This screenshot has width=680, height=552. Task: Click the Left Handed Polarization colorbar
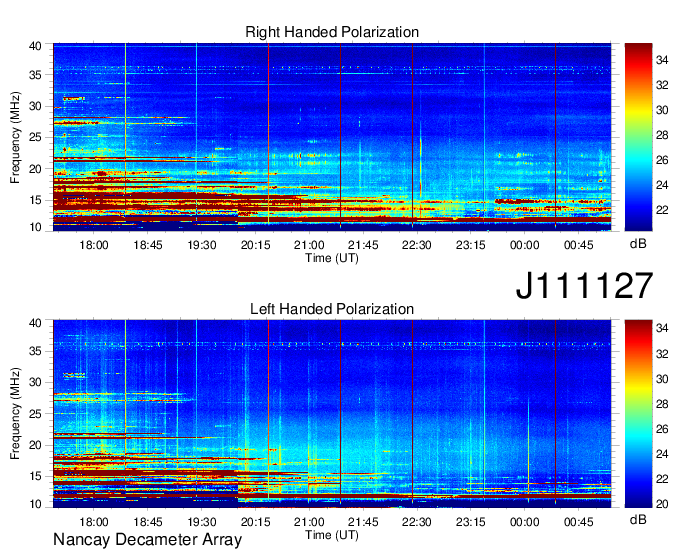[638, 414]
